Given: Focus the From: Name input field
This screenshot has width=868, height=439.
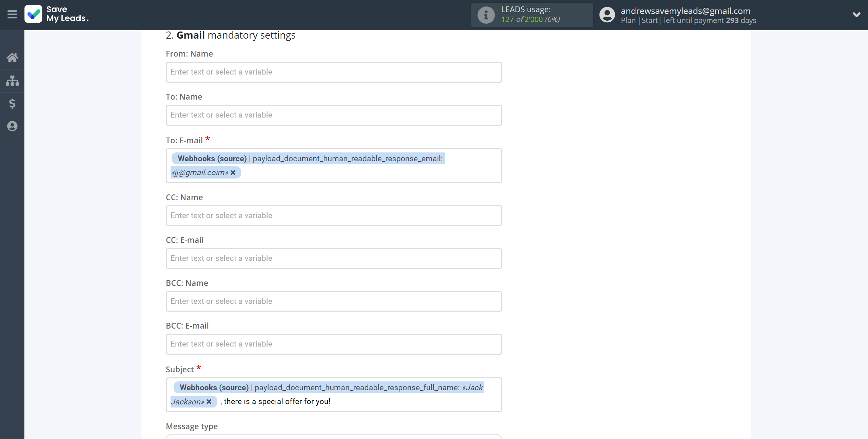Looking at the screenshot, I should point(334,72).
